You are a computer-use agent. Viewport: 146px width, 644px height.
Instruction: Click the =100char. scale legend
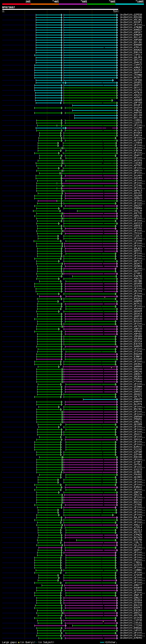click(108, 642)
